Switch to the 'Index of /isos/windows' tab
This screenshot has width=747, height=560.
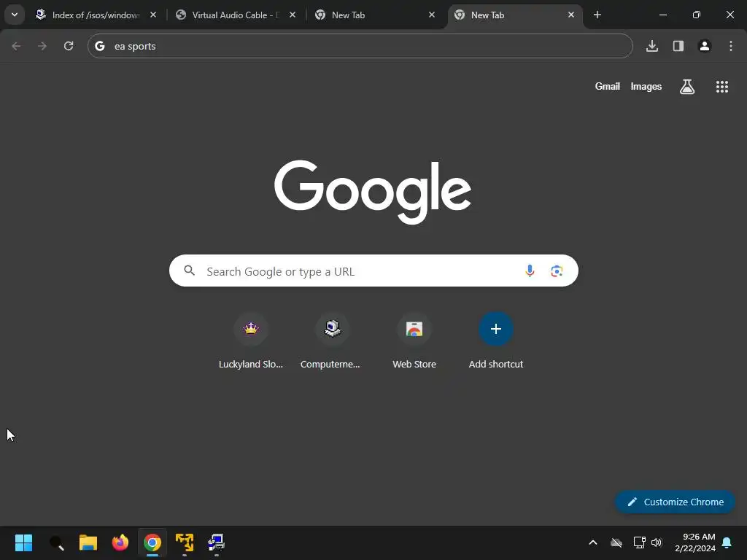pyautogui.click(x=96, y=15)
